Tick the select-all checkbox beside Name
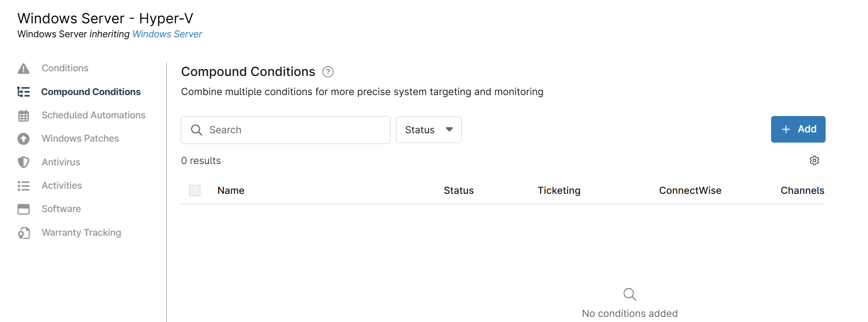 195,191
